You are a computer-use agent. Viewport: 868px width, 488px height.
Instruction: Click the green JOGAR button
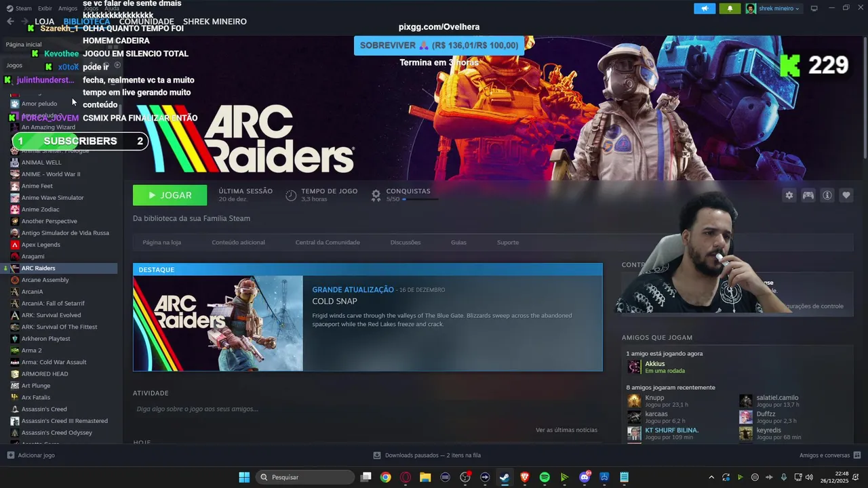(x=170, y=195)
